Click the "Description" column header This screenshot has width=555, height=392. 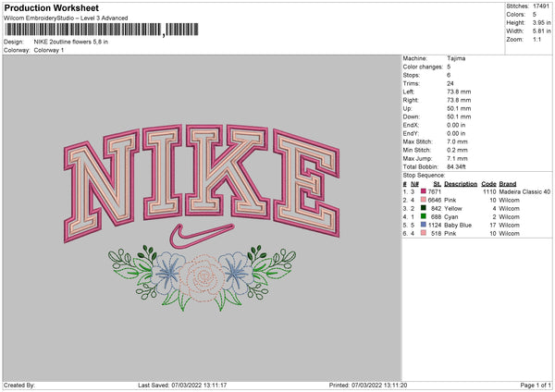click(461, 184)
